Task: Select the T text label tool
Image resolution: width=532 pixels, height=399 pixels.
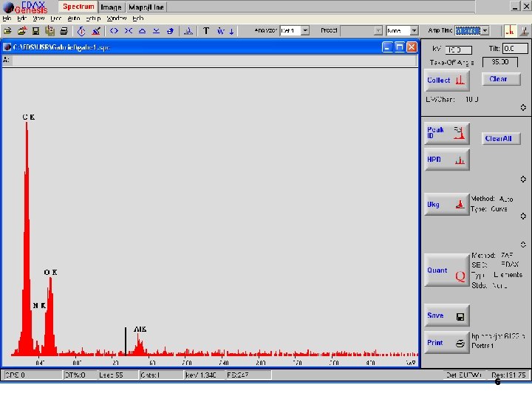Action: (x=206, y=31)
